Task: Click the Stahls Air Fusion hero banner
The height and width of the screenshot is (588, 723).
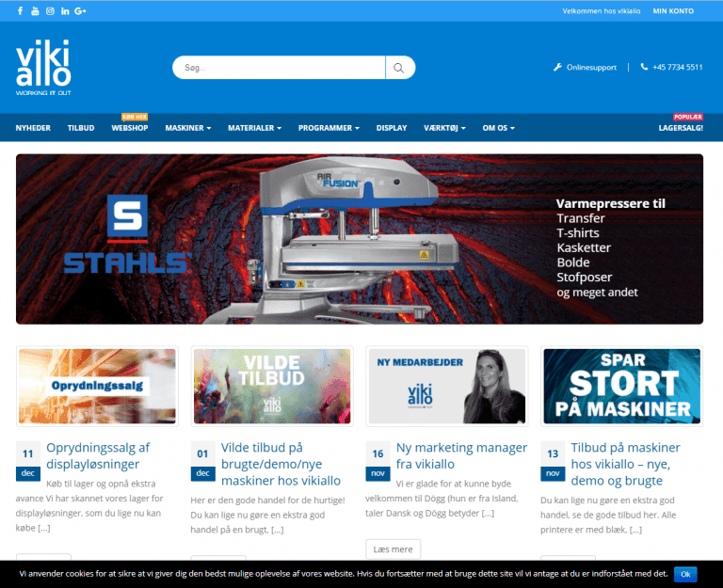Action: (360, 239)
